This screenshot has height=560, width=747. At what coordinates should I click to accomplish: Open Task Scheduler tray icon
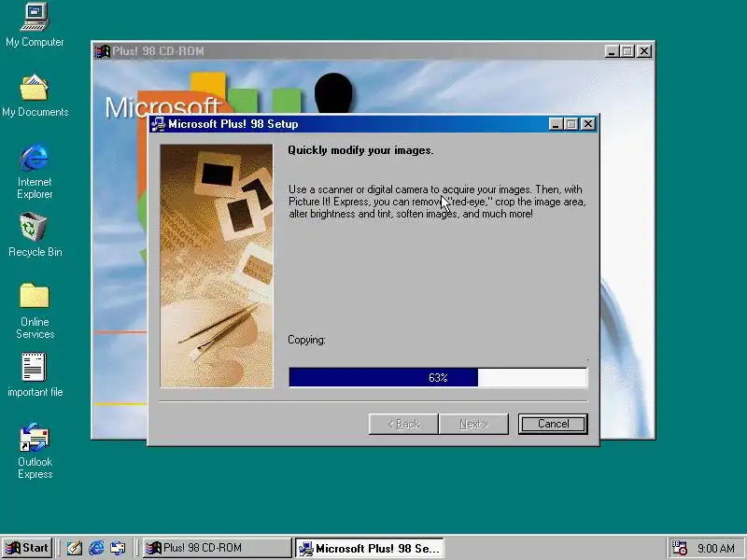click(x=679, y=548)
